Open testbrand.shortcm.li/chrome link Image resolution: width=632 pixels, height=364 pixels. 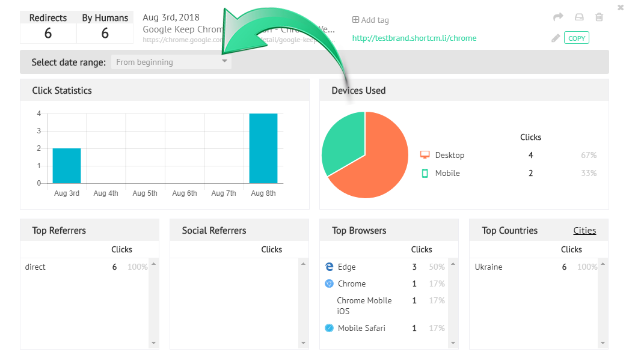[414, 38]
